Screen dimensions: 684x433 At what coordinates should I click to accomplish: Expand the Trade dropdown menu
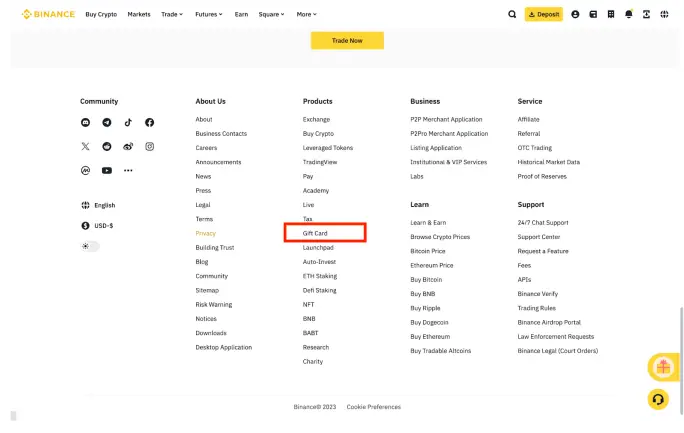click(173, 15)
